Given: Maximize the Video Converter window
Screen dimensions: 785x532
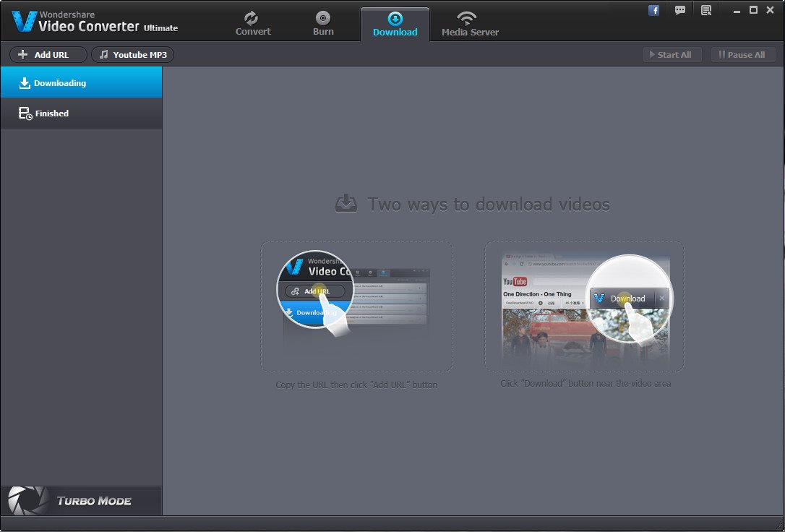Looking at the screenshot, I should (753, 10).
